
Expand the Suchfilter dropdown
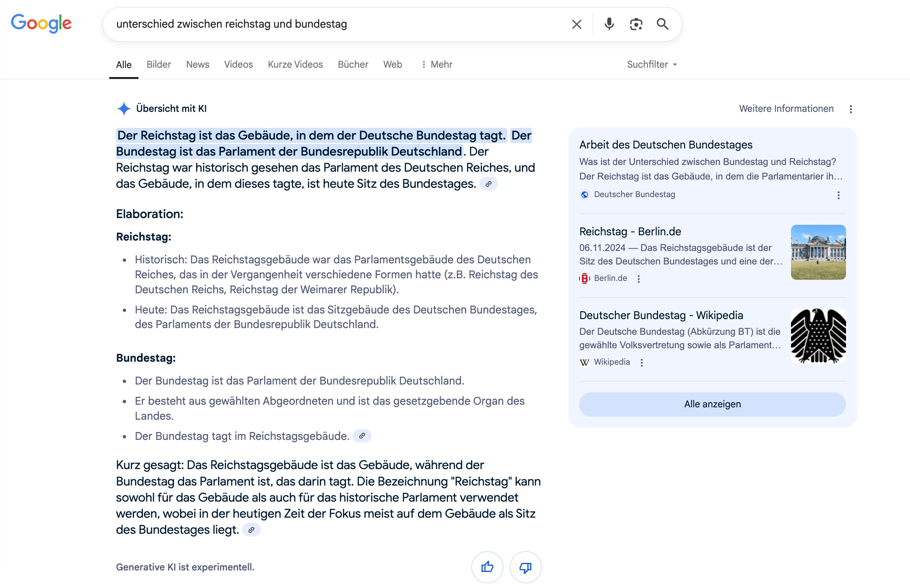652,65
